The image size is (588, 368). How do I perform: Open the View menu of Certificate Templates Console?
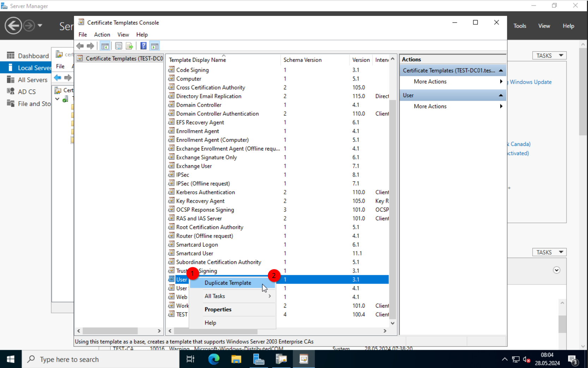123,35
